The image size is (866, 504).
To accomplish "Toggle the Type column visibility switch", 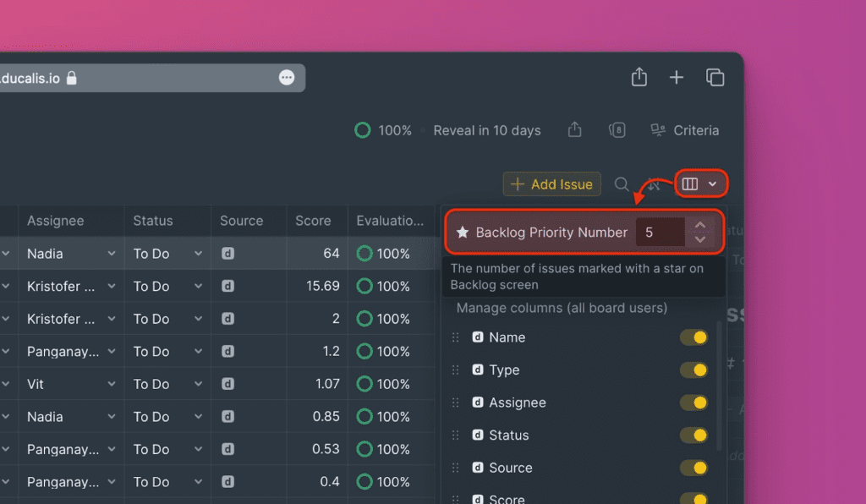I will point(694,370).
